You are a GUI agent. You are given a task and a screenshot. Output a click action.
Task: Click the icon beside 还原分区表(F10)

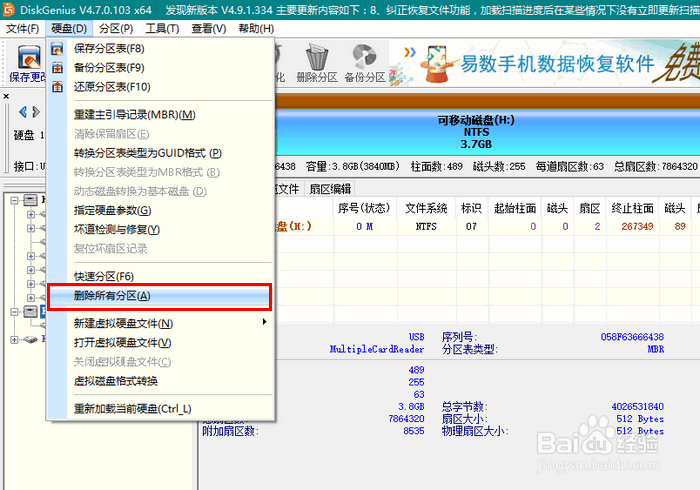pos(58,87)
